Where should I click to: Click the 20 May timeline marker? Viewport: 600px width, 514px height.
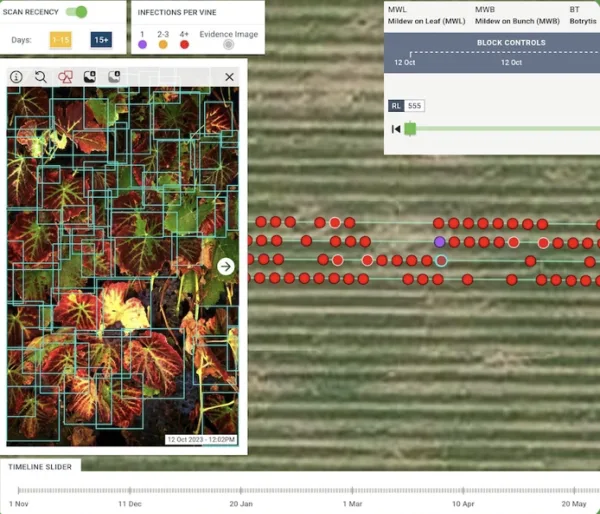click(574, 504)
